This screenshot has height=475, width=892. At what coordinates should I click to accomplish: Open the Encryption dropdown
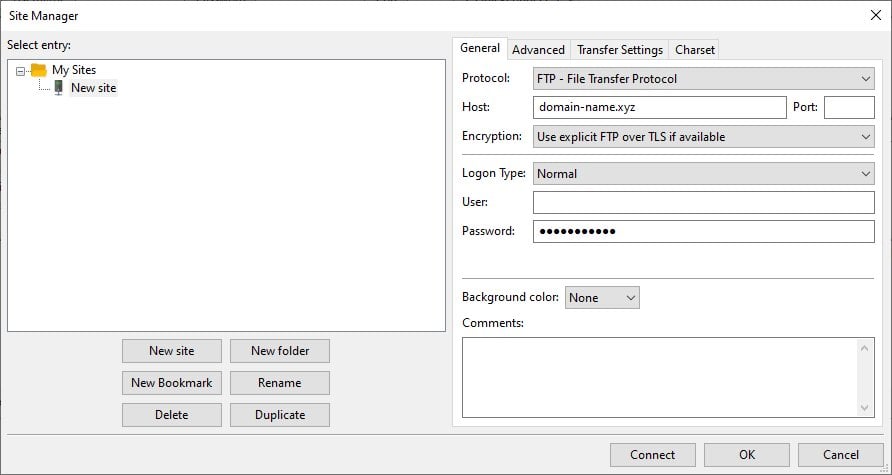click(x=703, y=137)
